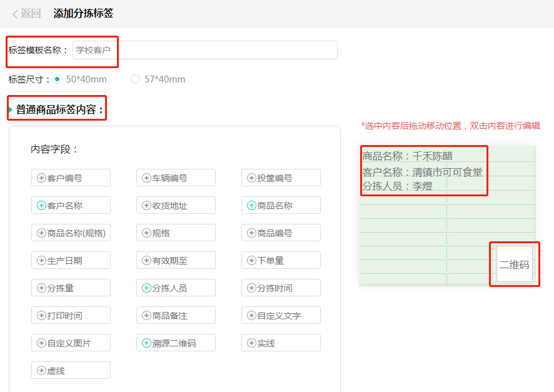Choose the 实线 field option
Viewport: 554px width, 392px height.
(281, 343)
